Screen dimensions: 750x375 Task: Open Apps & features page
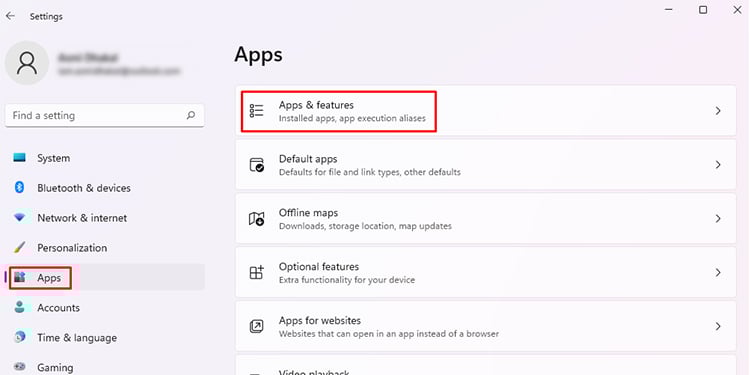click(x=485, y=110)
